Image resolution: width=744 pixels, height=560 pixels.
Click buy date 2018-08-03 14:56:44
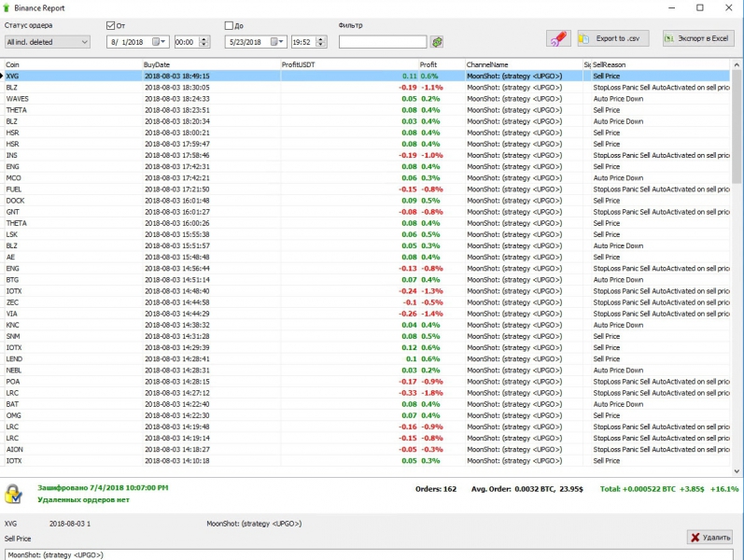[177, 269]
